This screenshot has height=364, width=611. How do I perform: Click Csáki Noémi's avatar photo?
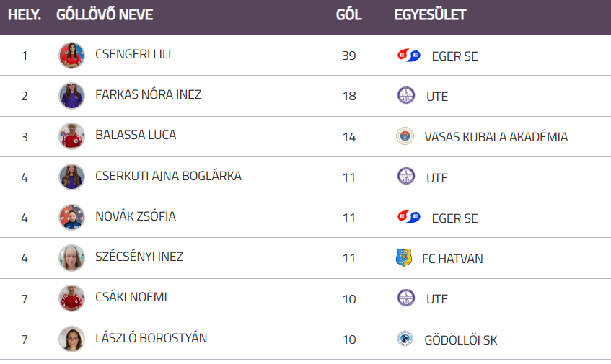(x=71, y=298)
